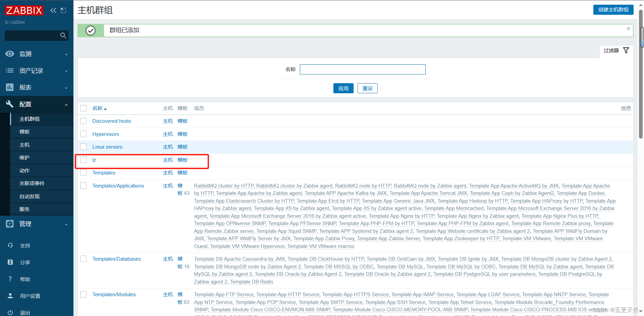Toggle the 过滤器 filter tab
This screenshot has width=644, height=316.
(x=616, y=51)
